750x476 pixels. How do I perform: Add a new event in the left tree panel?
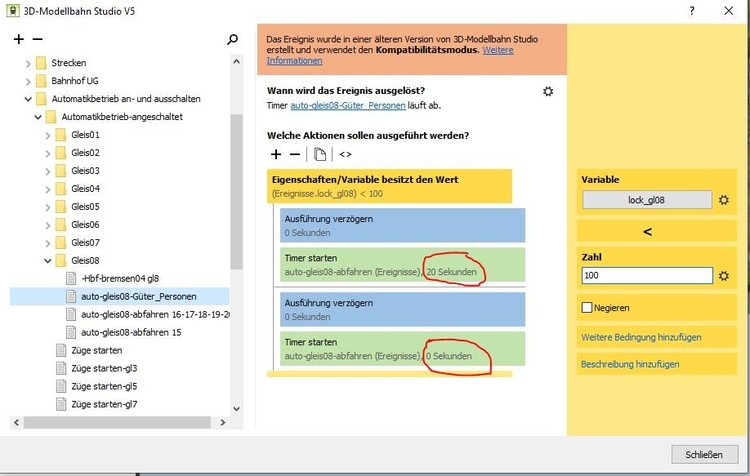tap(19, 39)
